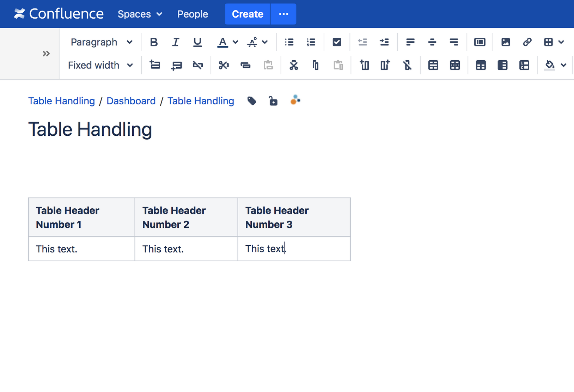Click the Create button
574x392 pixels.
247,14
